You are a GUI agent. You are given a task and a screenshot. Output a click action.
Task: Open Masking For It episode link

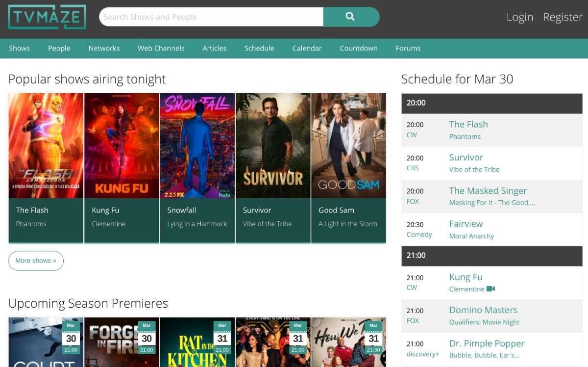pyautogui.click(x=492, y=203)
